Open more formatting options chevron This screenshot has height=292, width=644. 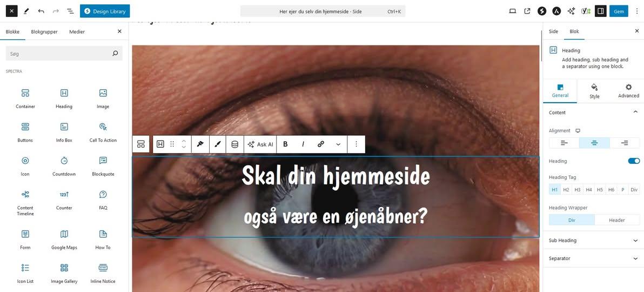(x=338, y=144)
